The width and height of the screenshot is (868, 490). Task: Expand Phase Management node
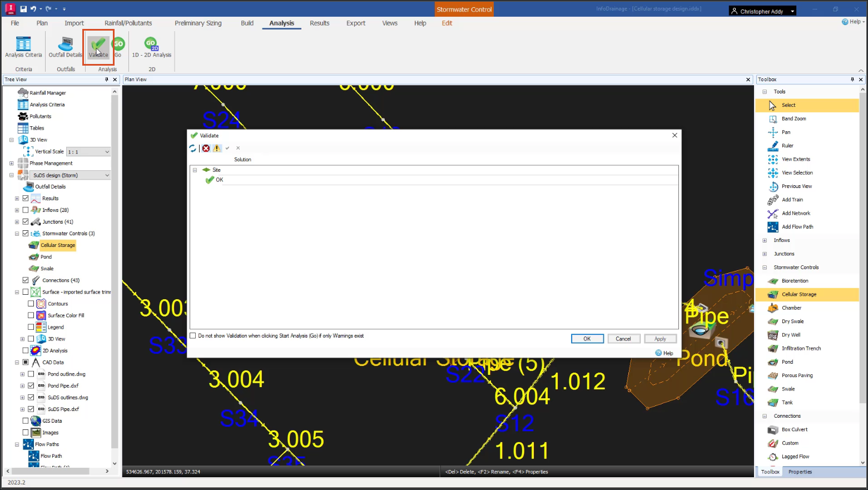click(11, 164)
